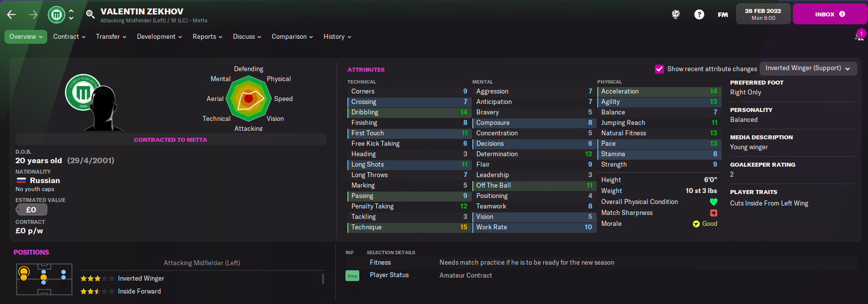Click the player up/down stepper arrows
Viewport: 868px width, 304px height.
click(71, 14)
